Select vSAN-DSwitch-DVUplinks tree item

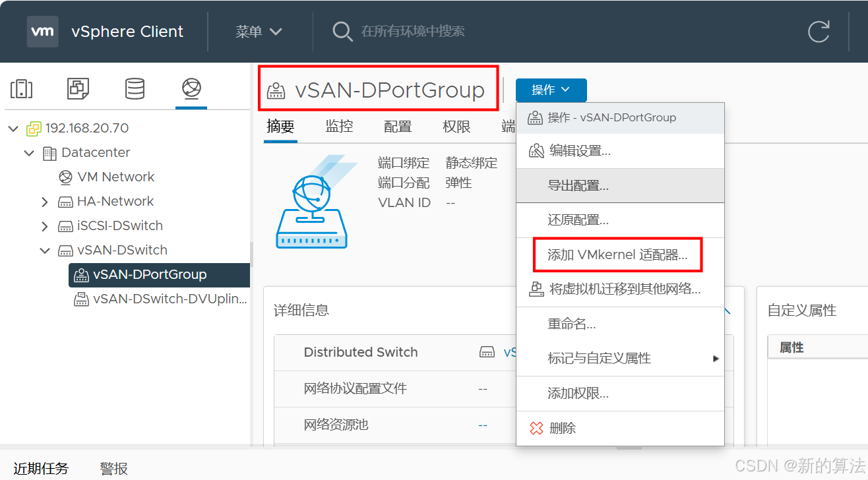170,299
